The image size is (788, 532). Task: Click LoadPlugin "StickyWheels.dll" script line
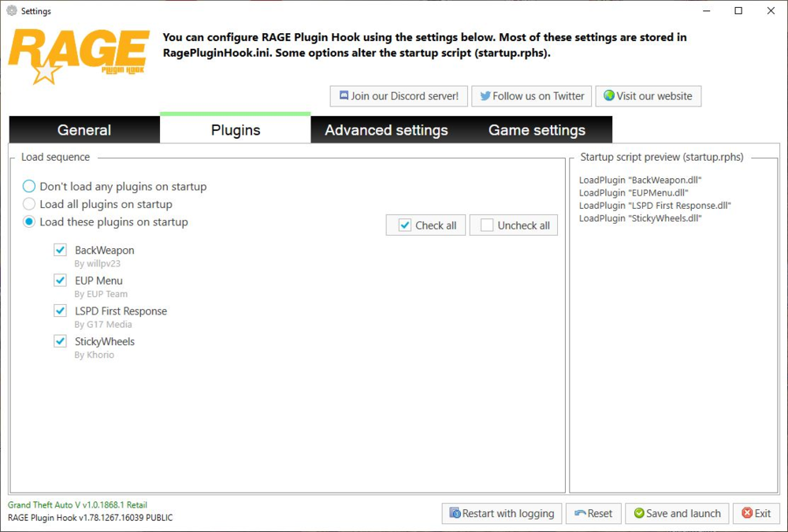(x=640, y=218)
